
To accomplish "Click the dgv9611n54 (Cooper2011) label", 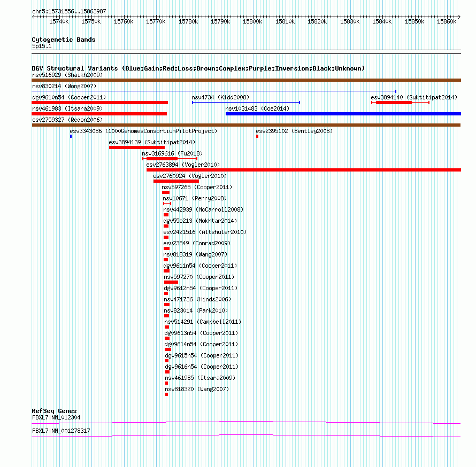I will pos(201,266).
